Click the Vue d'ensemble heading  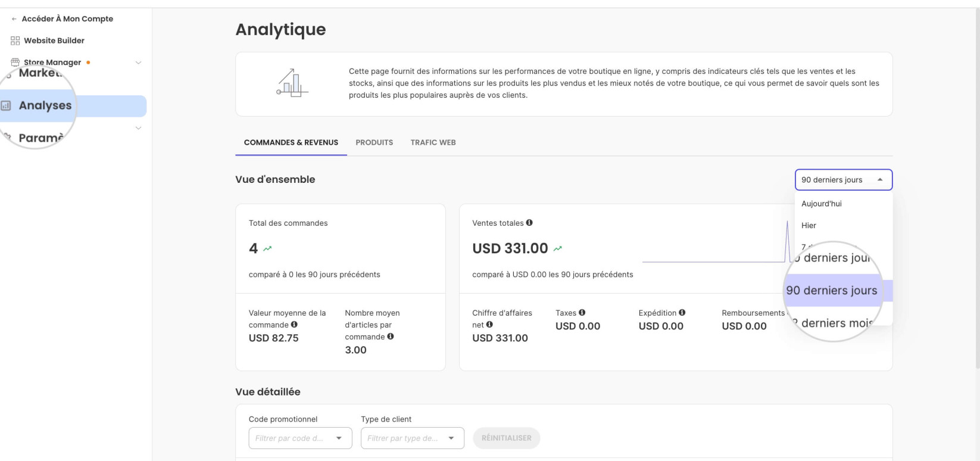tap(275, 179)
